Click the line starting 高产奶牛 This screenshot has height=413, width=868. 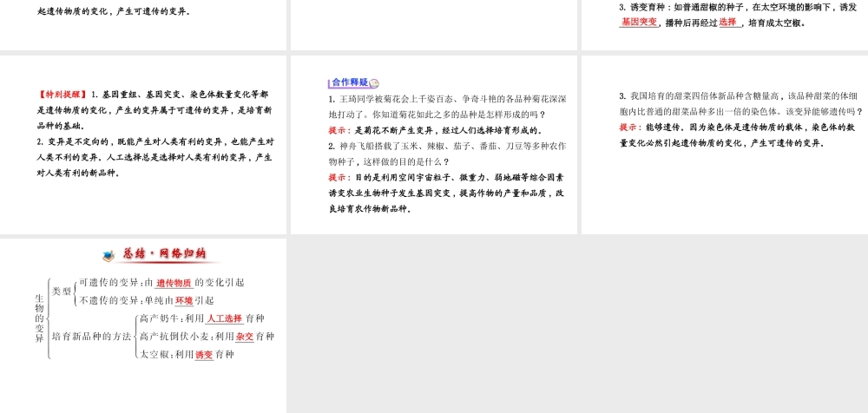pos(202,318)
